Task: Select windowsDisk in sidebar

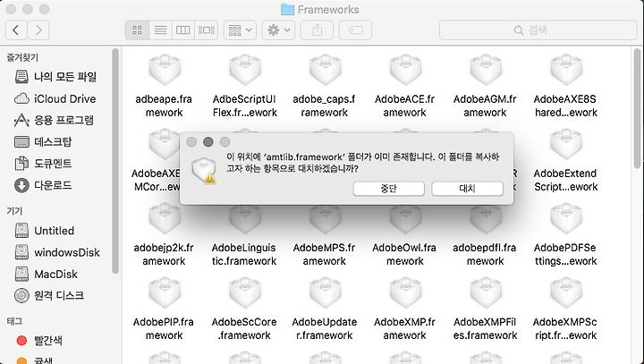Action: (55, 252)
